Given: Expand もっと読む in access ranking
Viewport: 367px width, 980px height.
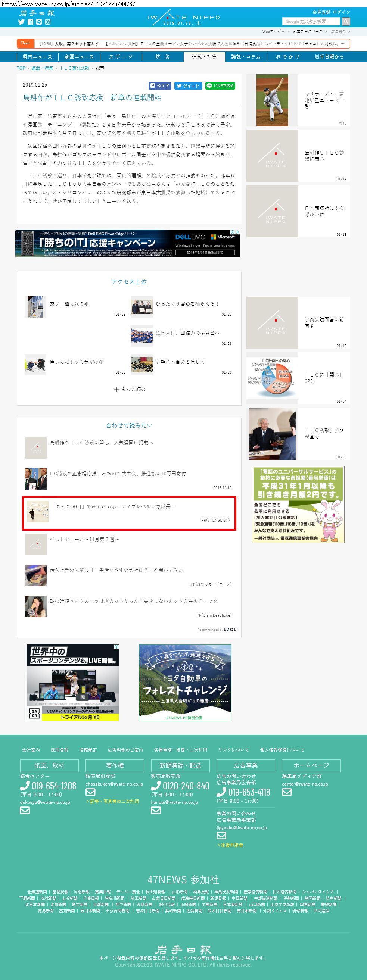Looking at the screenshot, I should coord(130,389).
